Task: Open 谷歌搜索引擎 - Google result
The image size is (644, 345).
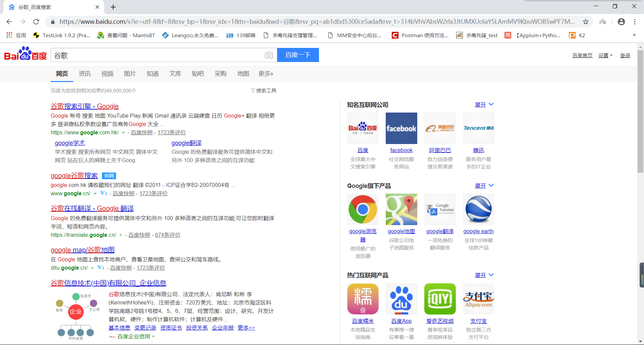Action: pos(85,106)
